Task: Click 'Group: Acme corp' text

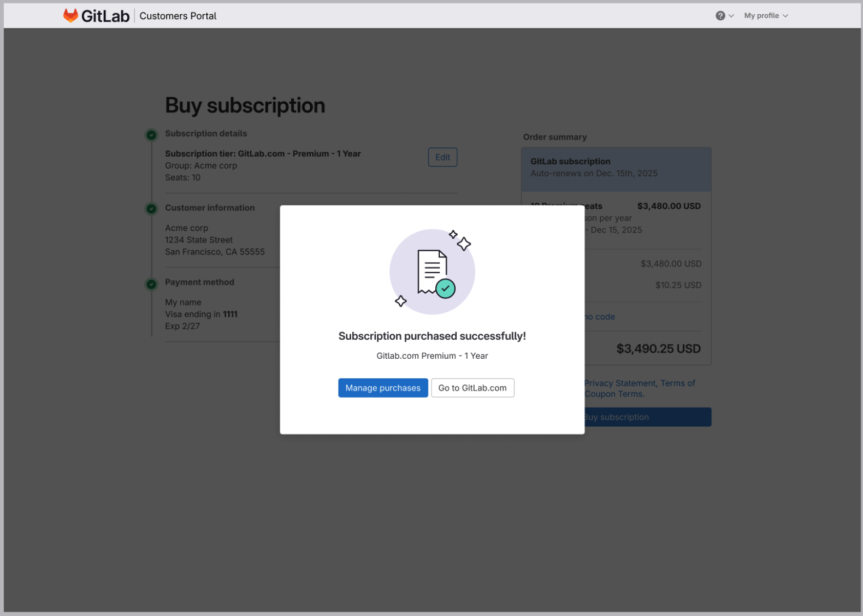Action: pyautogui.click(x=201, y=165)
